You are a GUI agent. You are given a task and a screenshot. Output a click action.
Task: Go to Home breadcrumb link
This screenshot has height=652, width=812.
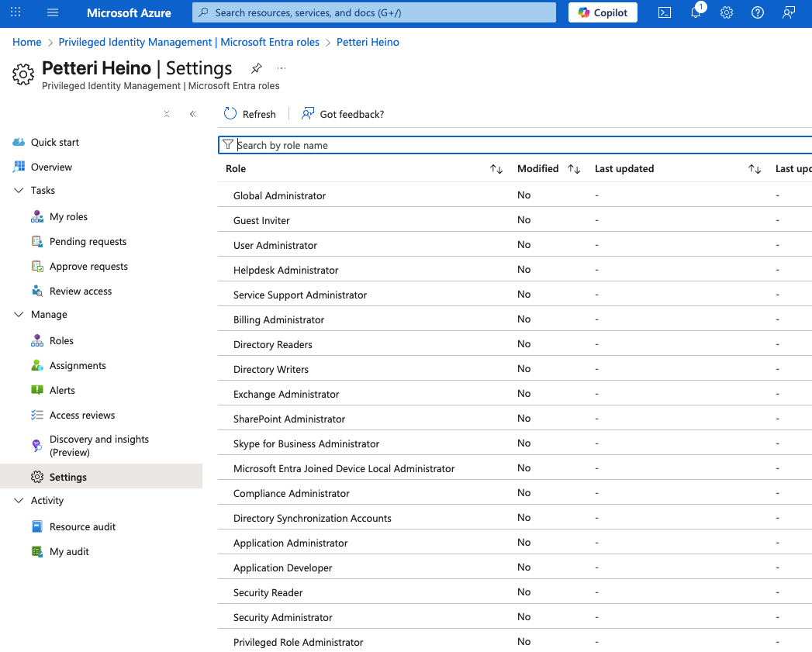pyautogui.click(x=27, y=42)
